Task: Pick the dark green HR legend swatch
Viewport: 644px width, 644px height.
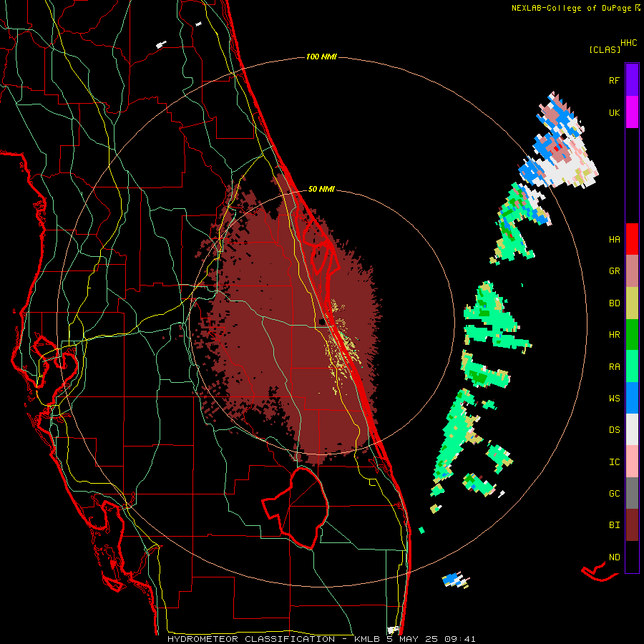Action: pyautogui.click(x=632, y=335)
